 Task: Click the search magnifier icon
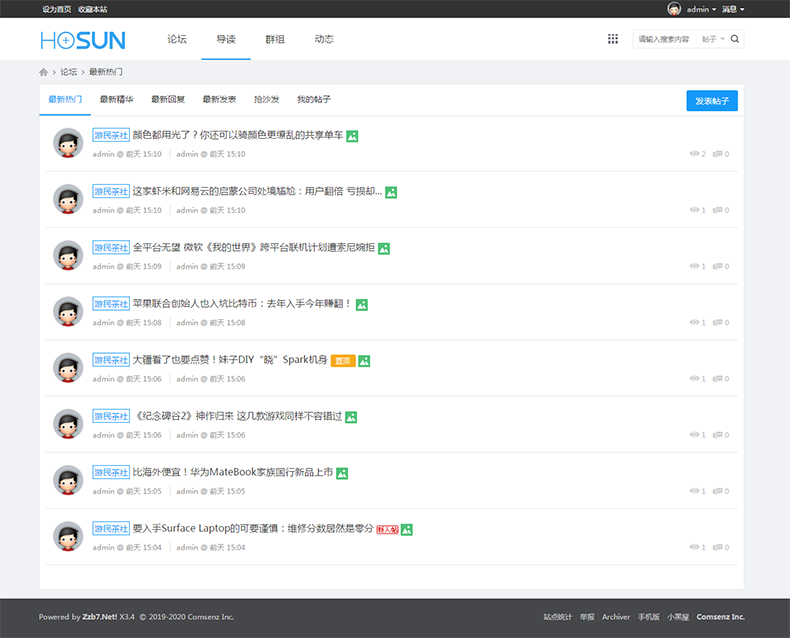click(735, 39)
